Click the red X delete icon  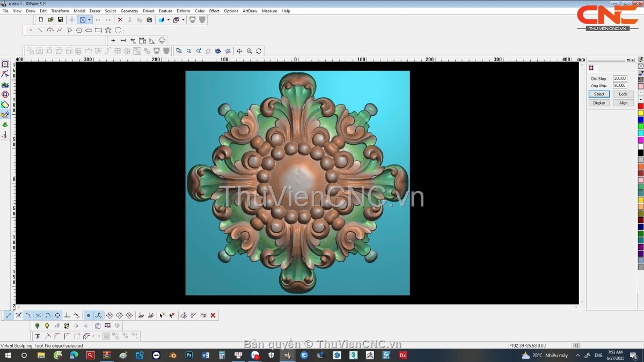(120, 20)
